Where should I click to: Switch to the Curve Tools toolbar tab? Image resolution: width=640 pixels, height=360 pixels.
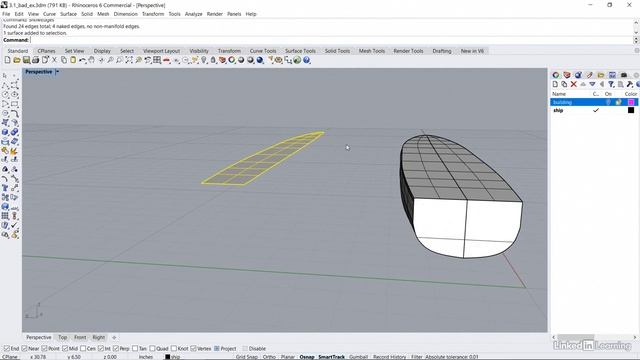(263, 51)
